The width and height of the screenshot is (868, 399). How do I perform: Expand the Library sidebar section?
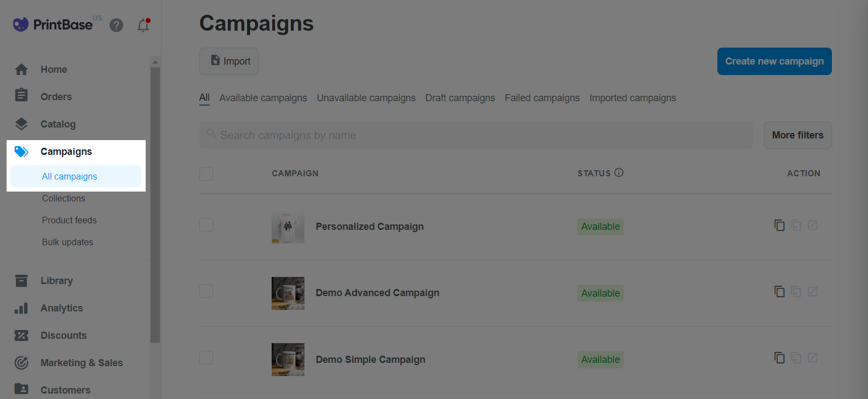click(x=56, y=281)
